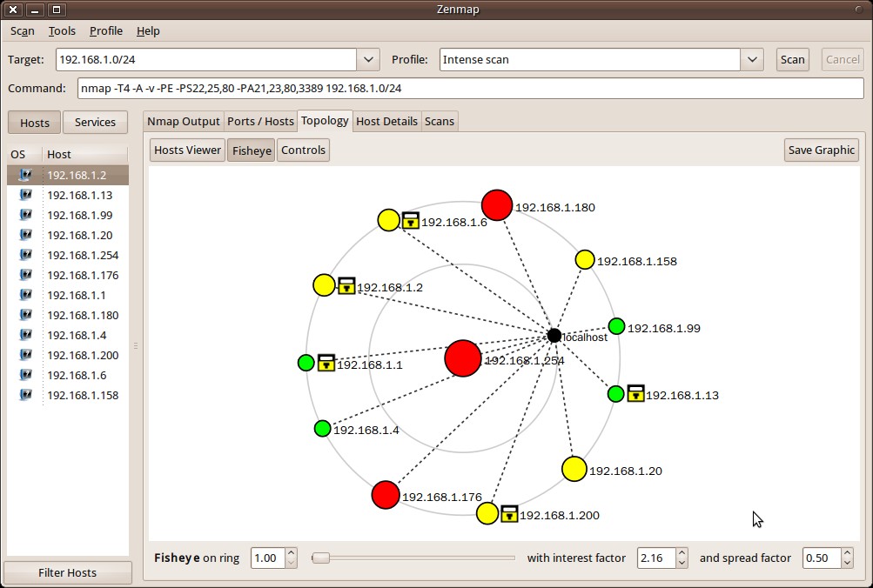Viewport: 873px width, 588px height.
Task: Increase the interest factor value
Action: coord(682,553)
